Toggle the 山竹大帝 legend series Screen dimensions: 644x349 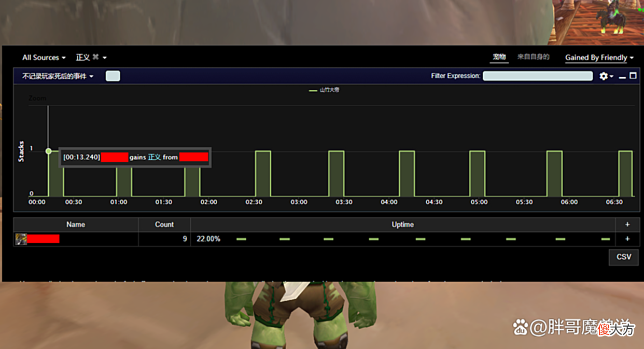pyautogui.click(x=324, y=90)
